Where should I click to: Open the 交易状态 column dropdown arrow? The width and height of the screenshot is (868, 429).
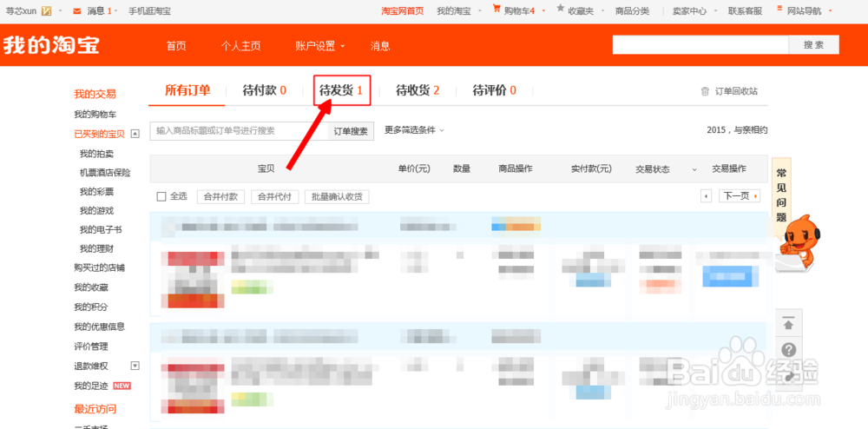pyautogui.click(x=694, y=168)
